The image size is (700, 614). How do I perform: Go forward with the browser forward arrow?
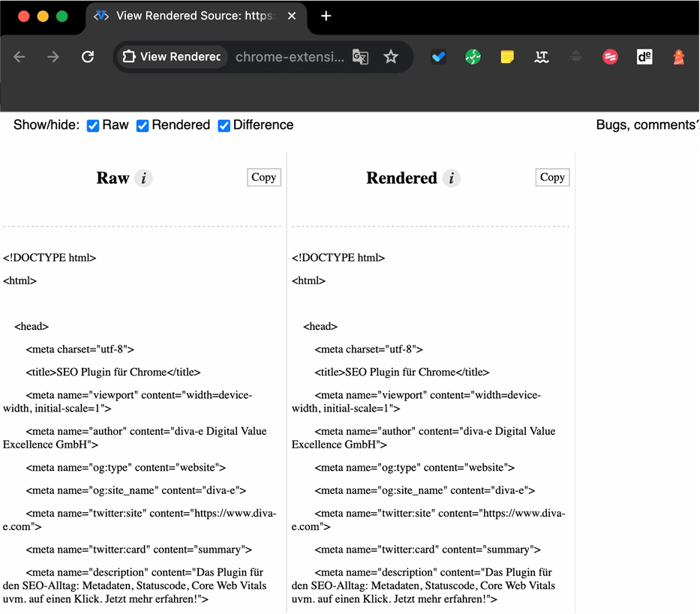(53, 57)
